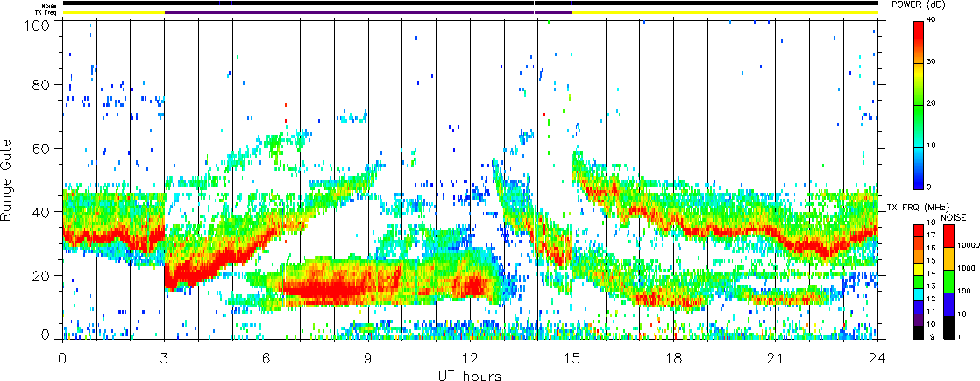The height and width of the screenshot is (381, 980).
Task: Click the 100 label on NOISE colorbar
Action: (x=964, y=291)
